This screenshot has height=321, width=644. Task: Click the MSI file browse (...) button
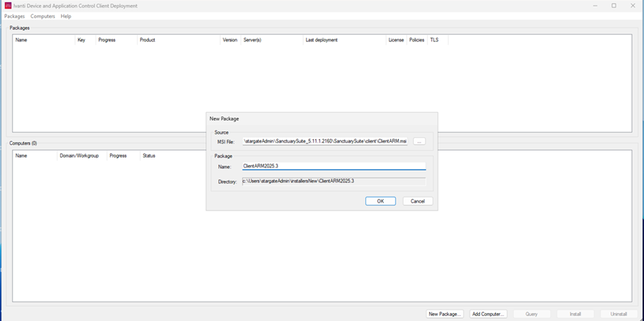pyautogui.click(x=419, y=142)
